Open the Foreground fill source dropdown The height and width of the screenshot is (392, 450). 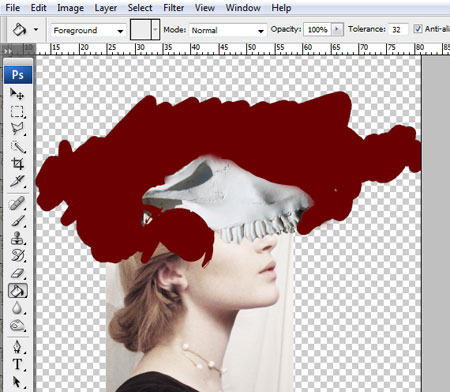(88, 31)
